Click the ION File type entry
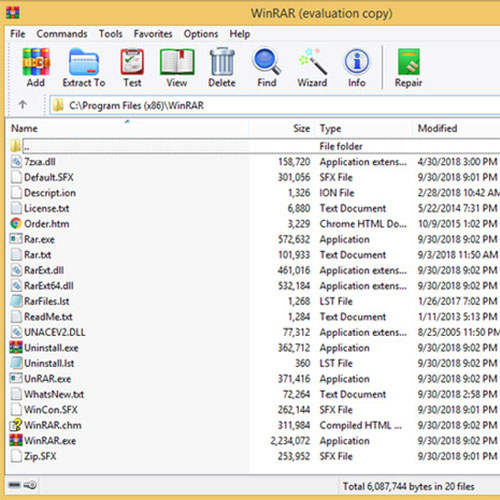The image size is (500, 500). (x=337, y=193)
